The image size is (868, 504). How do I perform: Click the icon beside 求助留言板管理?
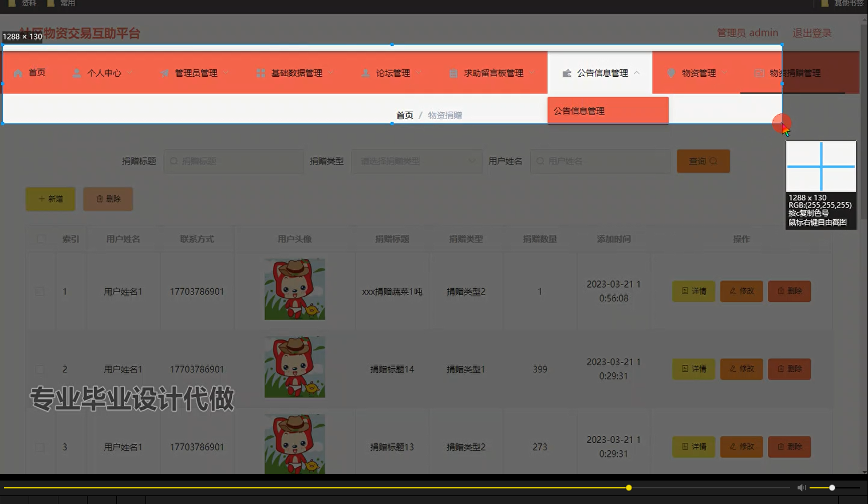click(x=453, y=73)
